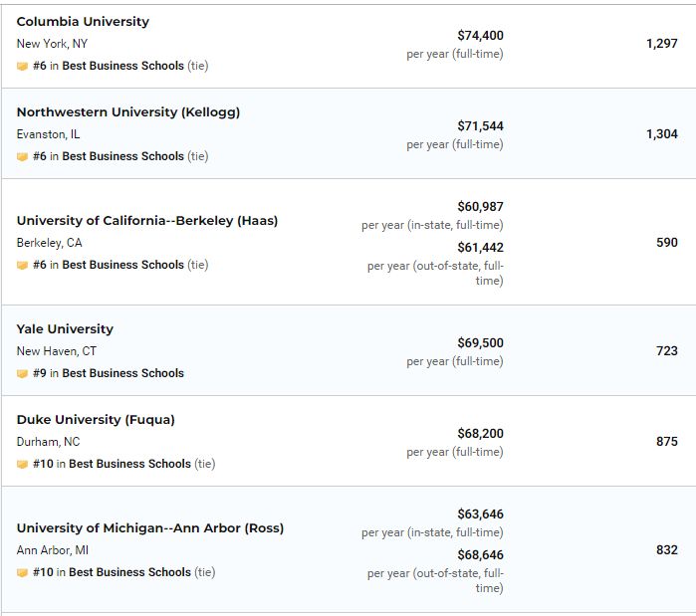Screen dimensions: 696x616
Task: Click Columbia's Best Business Schools ranking link
Action: click(x=122, y=66)
